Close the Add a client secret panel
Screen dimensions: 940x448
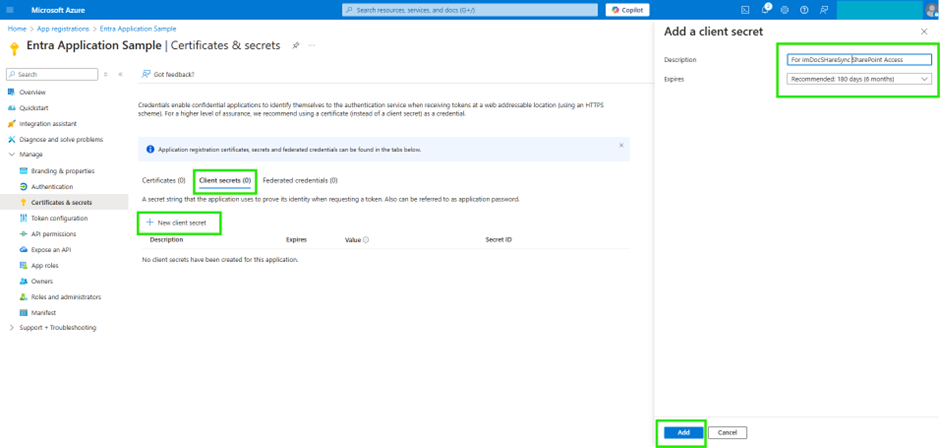(924, 32)
